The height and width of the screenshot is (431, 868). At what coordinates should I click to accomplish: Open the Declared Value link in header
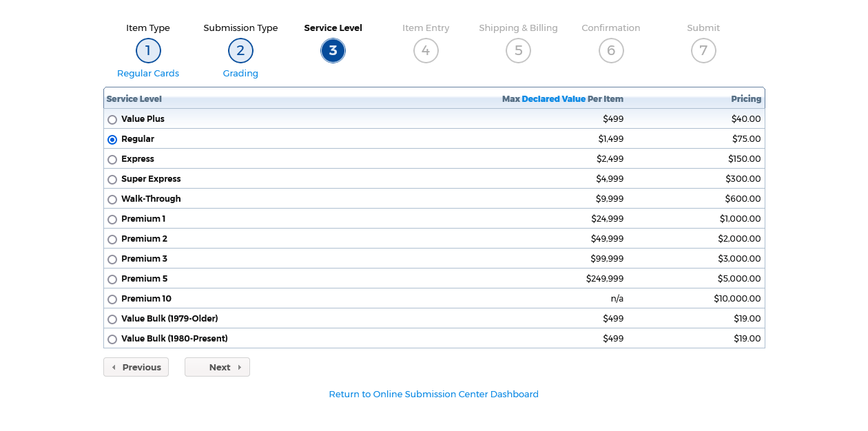click(553, 99)
